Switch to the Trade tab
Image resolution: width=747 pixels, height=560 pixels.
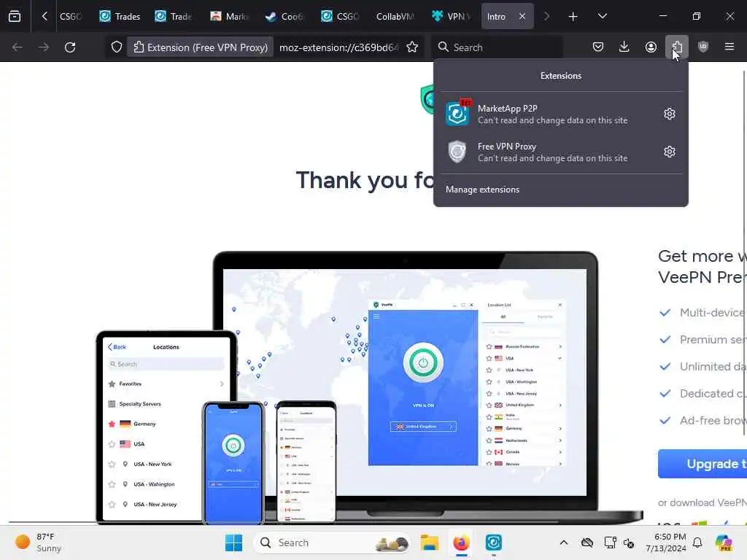point(175,16)
